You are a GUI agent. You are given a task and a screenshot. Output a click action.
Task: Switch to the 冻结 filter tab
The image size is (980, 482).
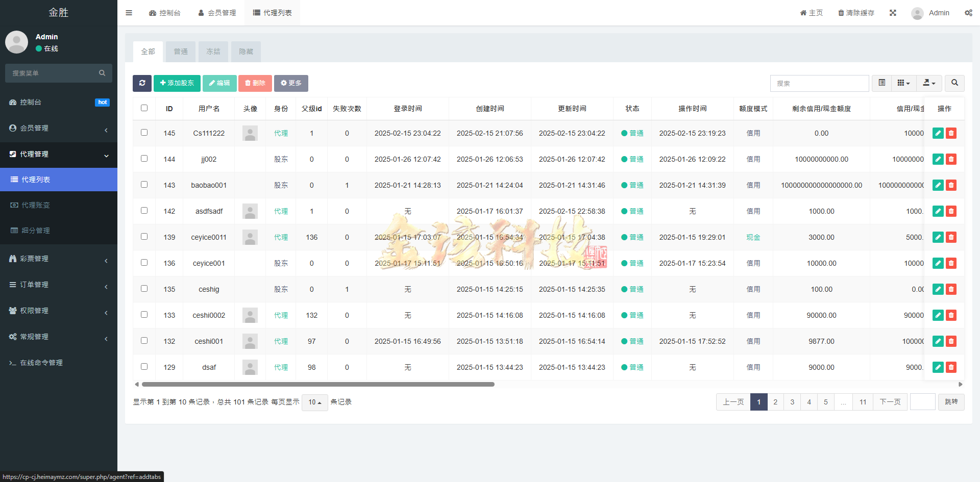pyautogui.click(x=213, y=52)
